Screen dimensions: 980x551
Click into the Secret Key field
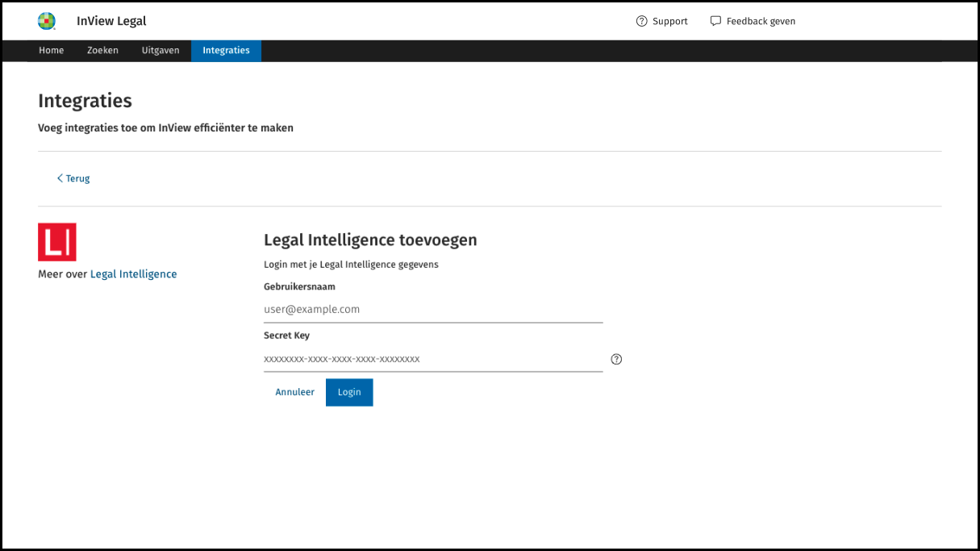tap(433, 359)
